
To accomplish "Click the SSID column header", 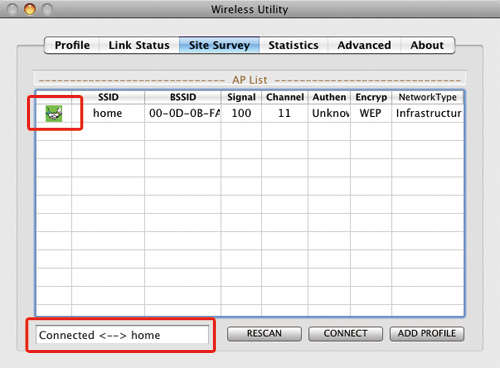I will (108, 97).
